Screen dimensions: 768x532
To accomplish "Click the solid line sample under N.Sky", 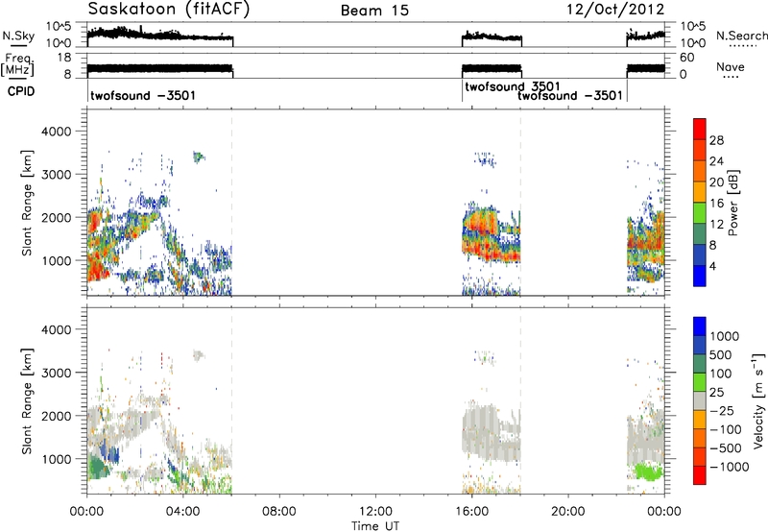I will 18,45.
